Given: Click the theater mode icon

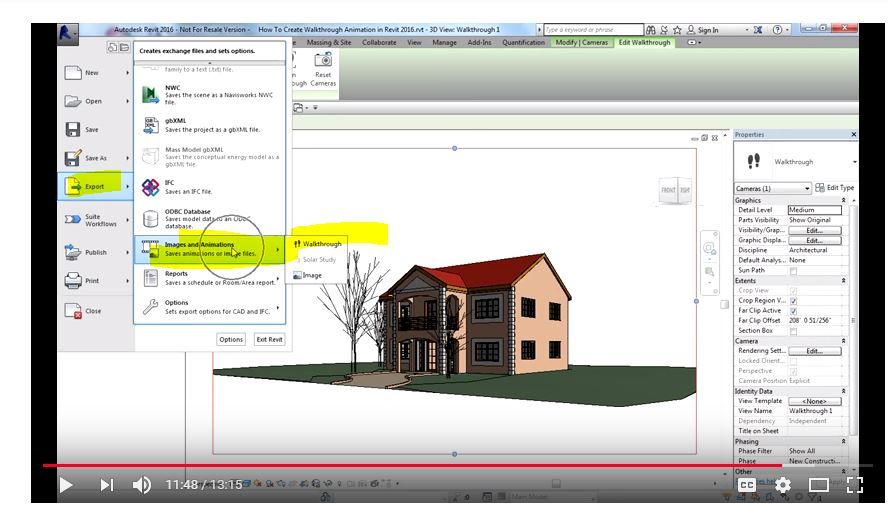Looking at the screenshot, I should click(818, 485).
